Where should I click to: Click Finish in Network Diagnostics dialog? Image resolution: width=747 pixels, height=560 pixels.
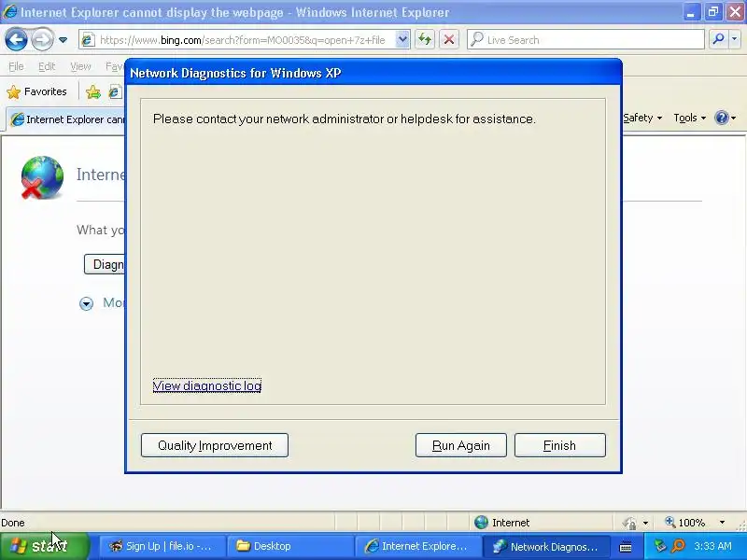click(x=559, y=445)
